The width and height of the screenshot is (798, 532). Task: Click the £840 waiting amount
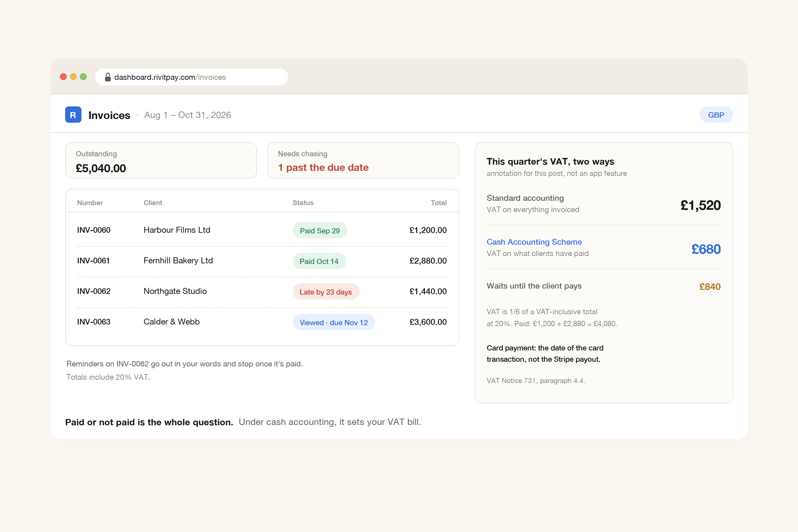710,287
